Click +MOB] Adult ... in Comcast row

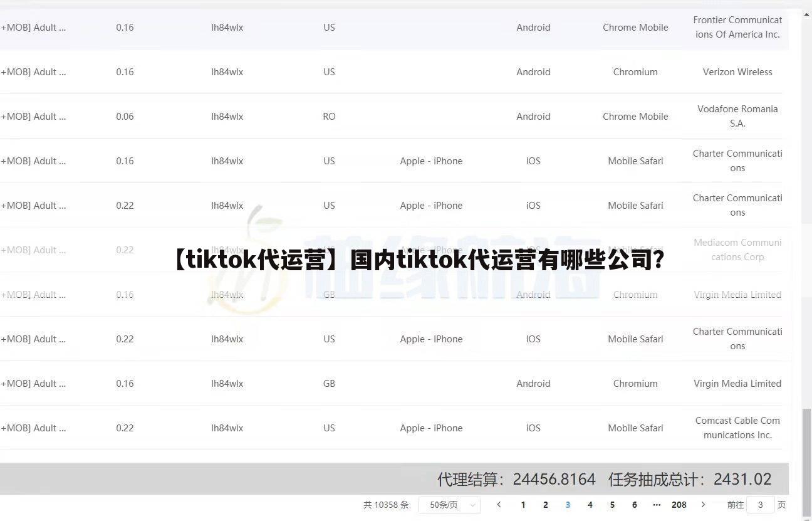click(x=33, y=428)
